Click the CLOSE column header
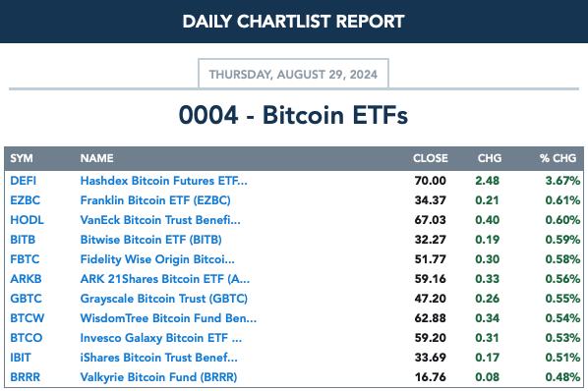Screen dimensions: 588x391 click(430, 158)
